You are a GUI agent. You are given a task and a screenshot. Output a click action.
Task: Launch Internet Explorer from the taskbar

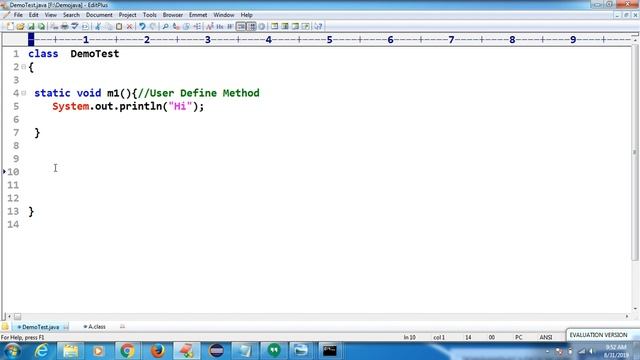(41, 351)
